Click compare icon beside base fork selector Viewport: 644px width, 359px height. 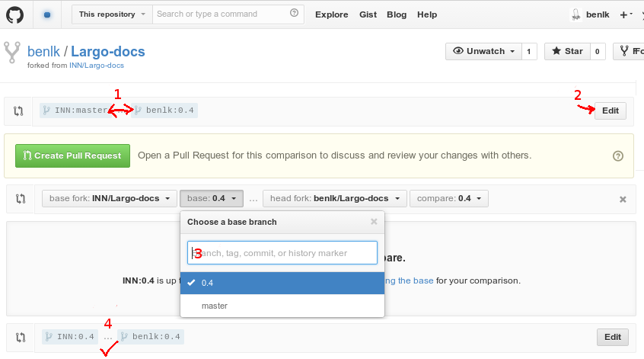tap(21, 199)
